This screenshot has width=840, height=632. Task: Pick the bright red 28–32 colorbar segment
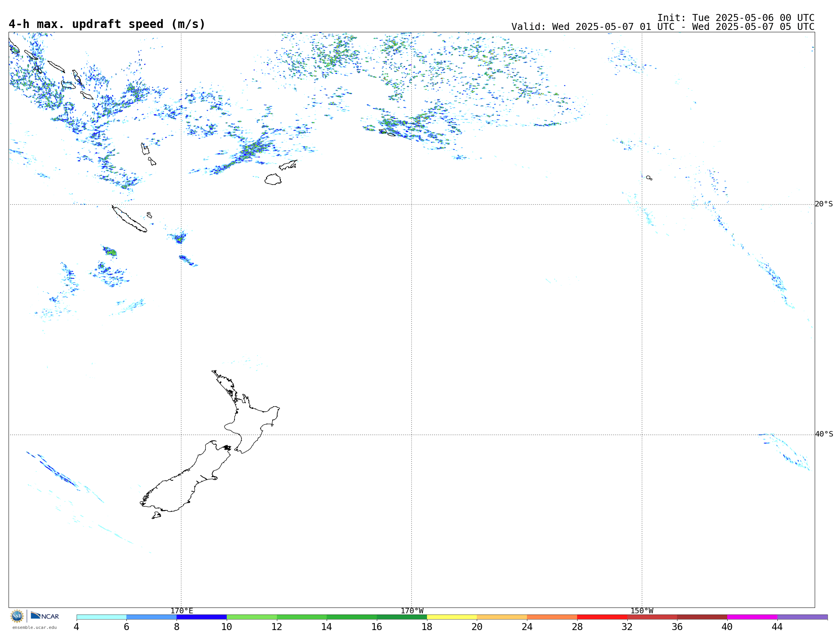click(x=602, y=617)
